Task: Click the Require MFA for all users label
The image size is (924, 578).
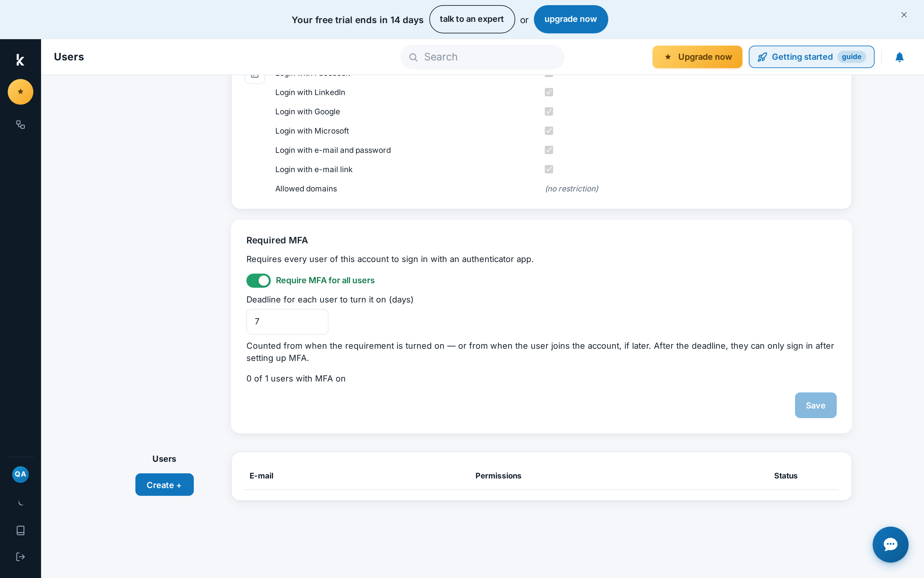Action: coord(325,281)
